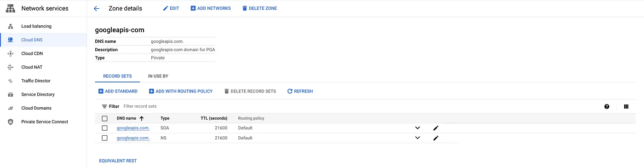
Task: Expand the SOA record row chevron
Action: point(418,128)
